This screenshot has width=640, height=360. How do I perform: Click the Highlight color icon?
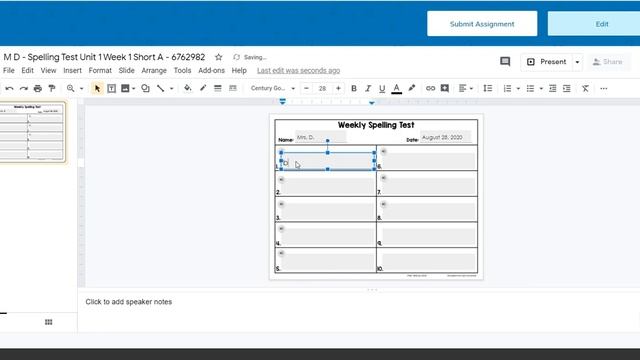coord(411,89)
